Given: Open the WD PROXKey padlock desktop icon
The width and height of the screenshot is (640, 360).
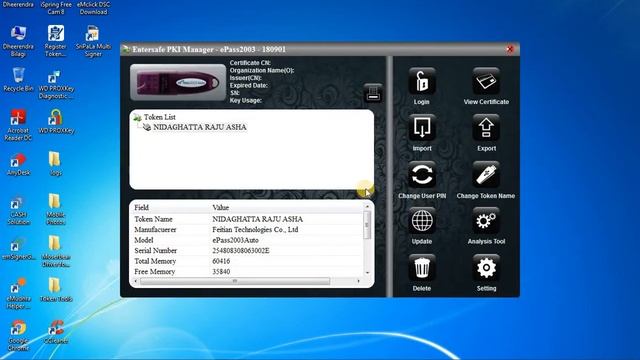Looking at the screenshot, I should pos(56,121).
